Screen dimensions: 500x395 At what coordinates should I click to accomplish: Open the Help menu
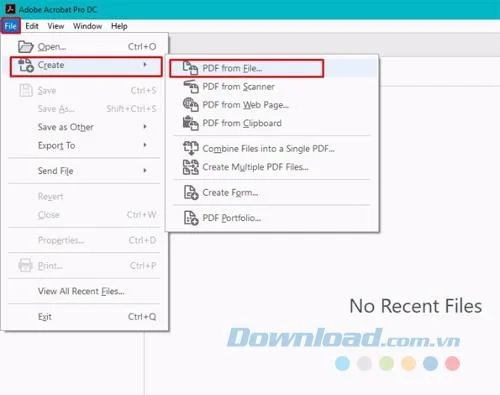(x=119, y=26)
